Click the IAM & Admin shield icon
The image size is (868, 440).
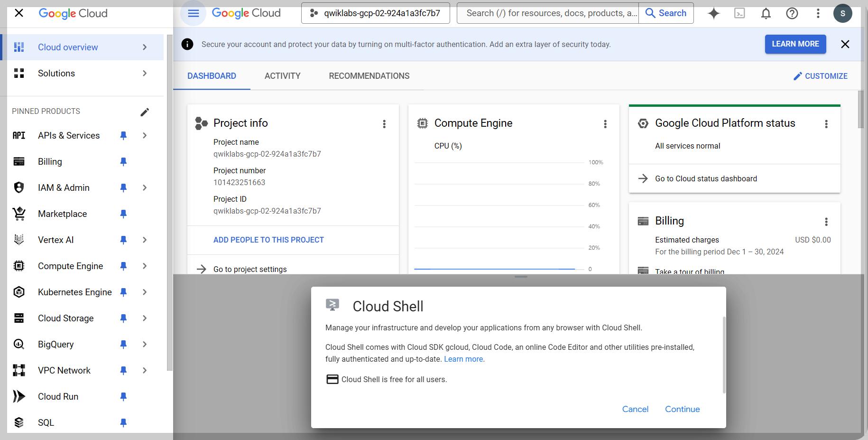click(x=19, y=187)
